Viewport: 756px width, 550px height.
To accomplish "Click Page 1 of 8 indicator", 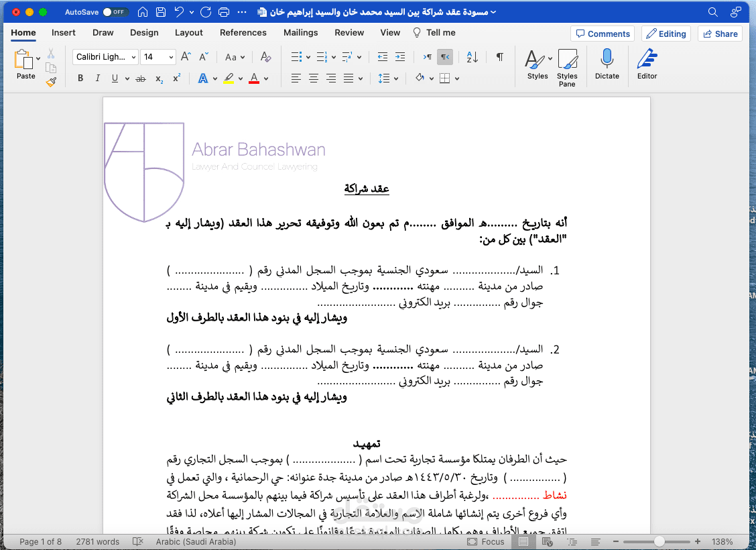I will (x=40, y=542).
